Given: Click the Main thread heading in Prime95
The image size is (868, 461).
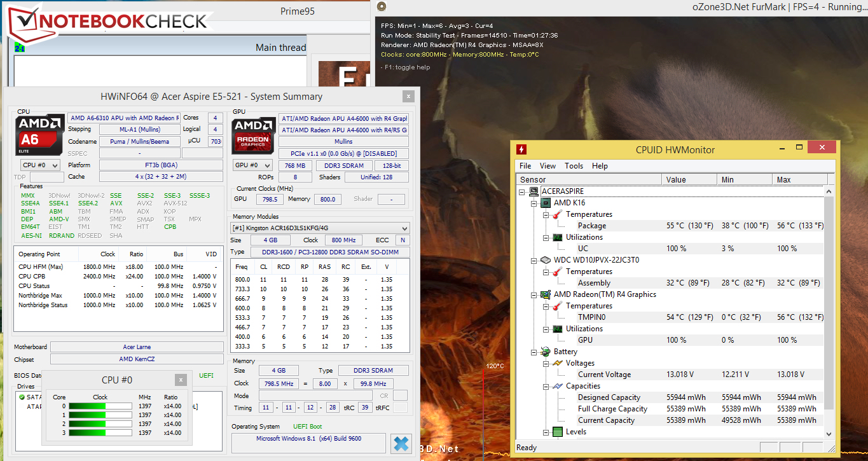Looking at the screenshot, I should [x=280, y=48].
